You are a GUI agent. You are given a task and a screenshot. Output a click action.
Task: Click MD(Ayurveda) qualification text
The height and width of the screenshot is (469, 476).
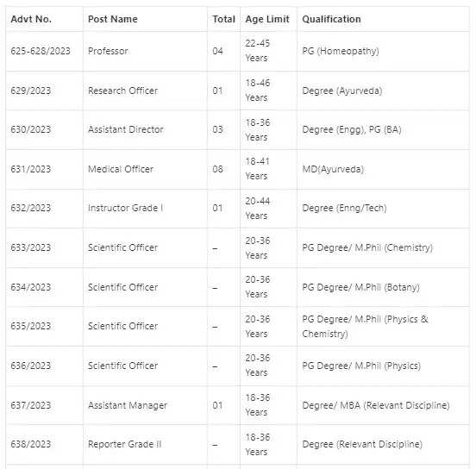tap(333, 169)
